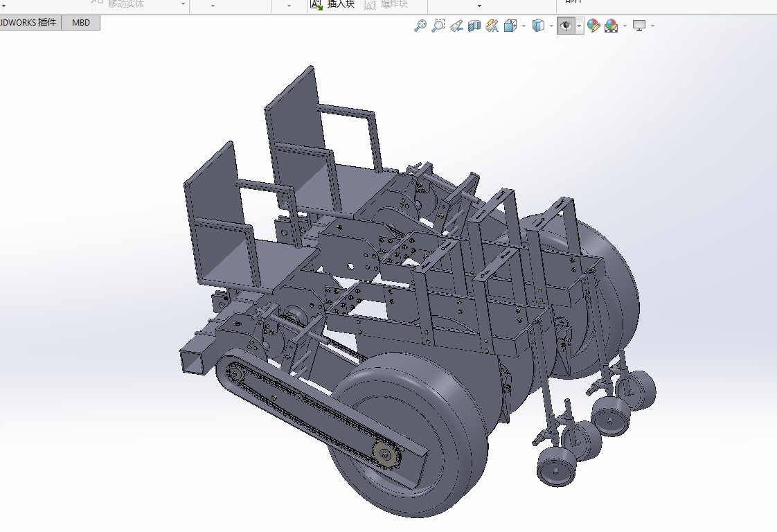The width and height of the screenshot is (777, 532).
Task: Click the Previous View icon
Action: [456, 26]
